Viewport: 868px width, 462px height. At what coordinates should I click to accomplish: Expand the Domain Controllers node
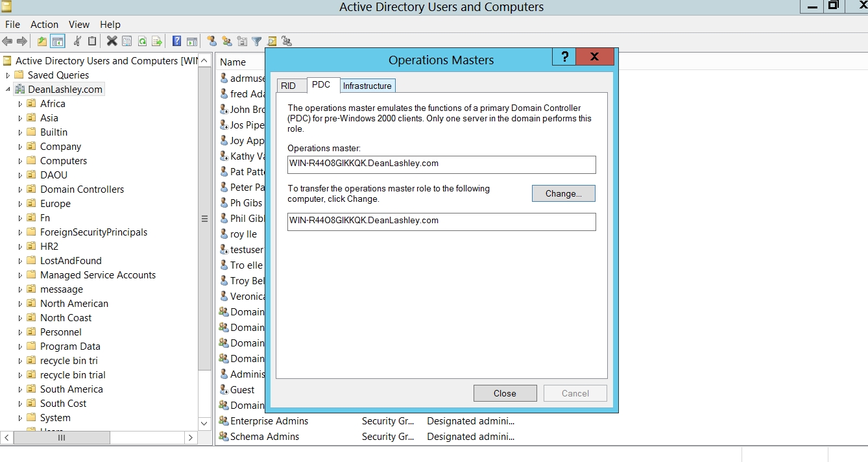(x=20, y=189)
